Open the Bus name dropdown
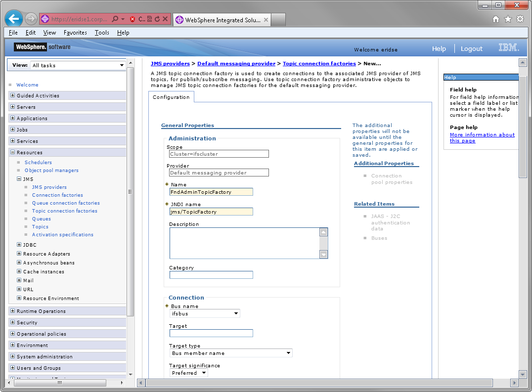This screenshot has width=532, height=392. [205, 314]
